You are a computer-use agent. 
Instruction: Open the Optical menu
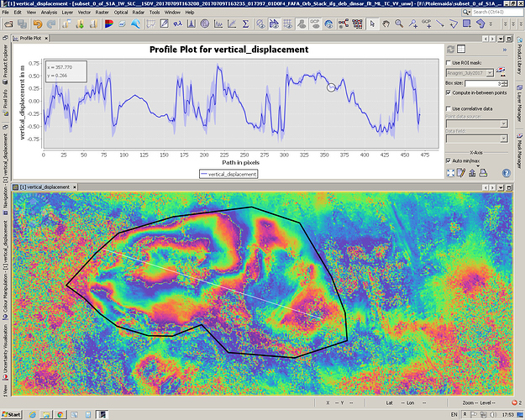(121, 13)
